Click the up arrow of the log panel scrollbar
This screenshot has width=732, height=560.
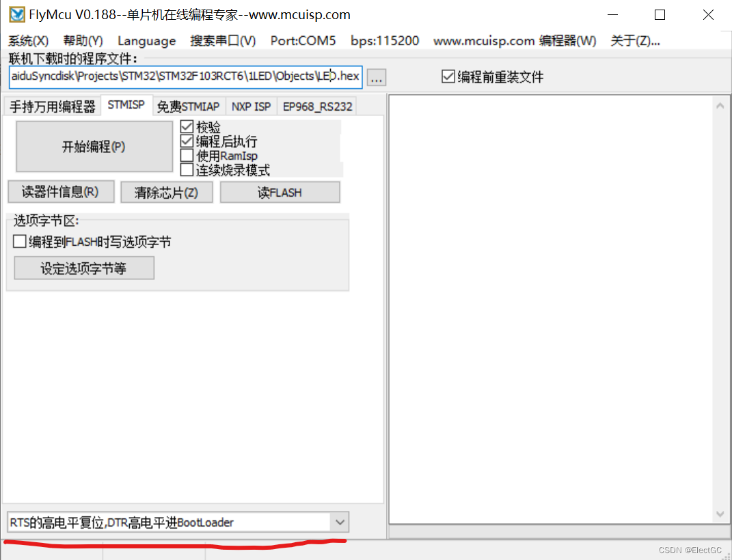pos(720,105)
